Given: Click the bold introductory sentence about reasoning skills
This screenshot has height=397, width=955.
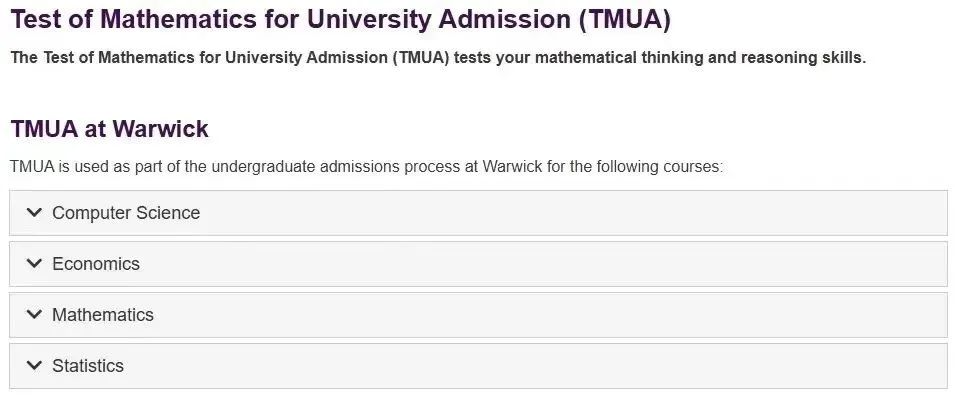Looking at the screenshot, I should 438,58.
